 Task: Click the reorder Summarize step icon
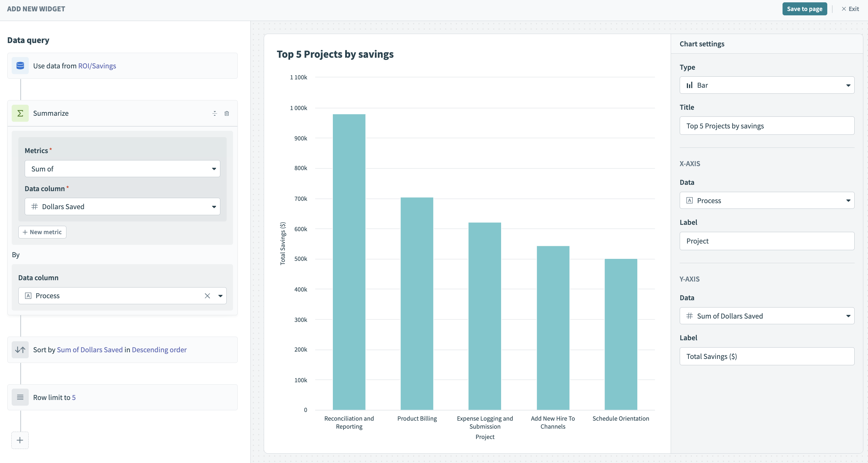[x=215, y=114]
